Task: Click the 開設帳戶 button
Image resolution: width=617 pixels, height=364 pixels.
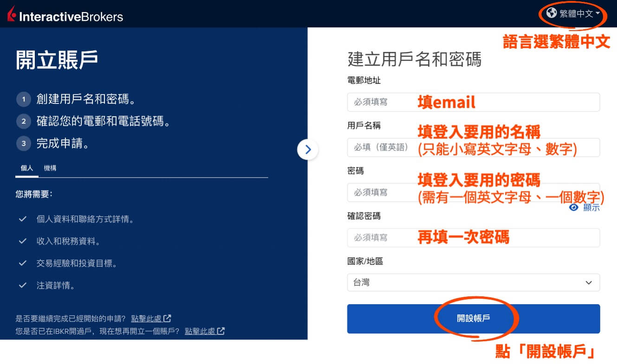Action: click(x=474, y=319)
